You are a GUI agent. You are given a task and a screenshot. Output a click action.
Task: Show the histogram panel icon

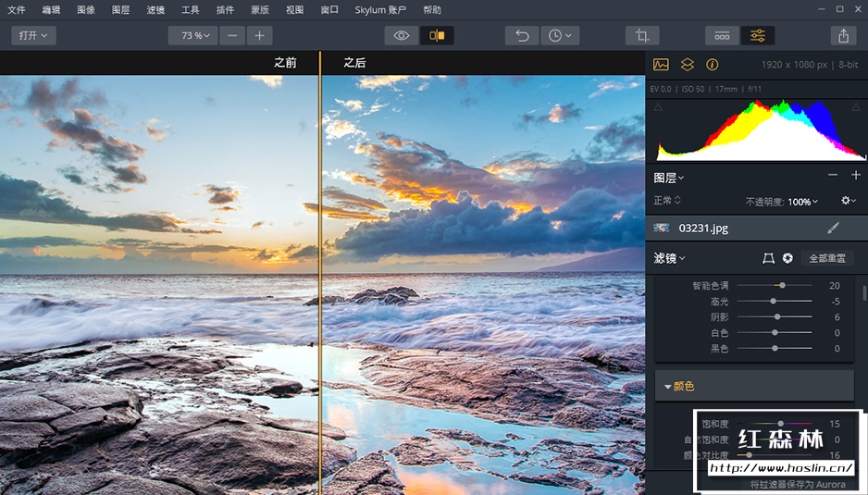point(661,64)
